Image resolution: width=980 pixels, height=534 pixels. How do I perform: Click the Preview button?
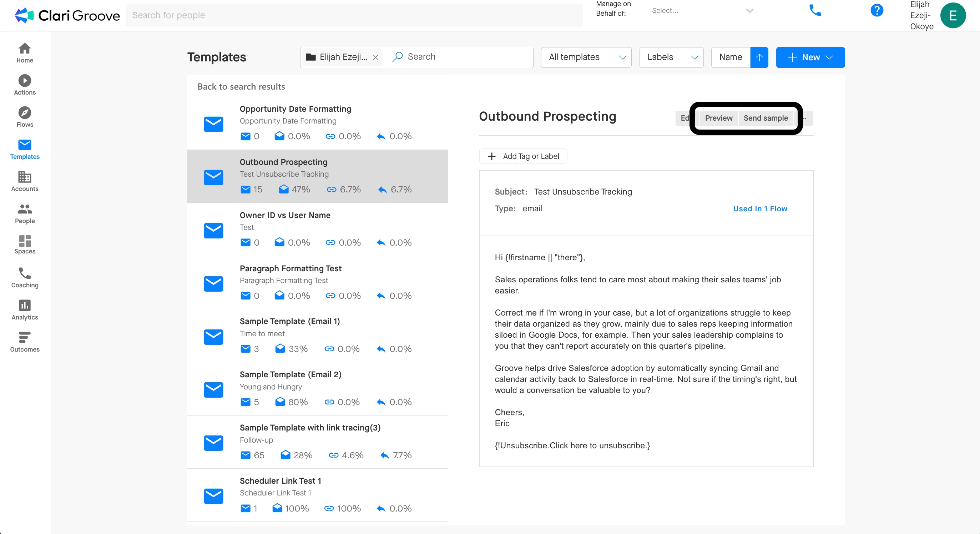tap(718, 118)
